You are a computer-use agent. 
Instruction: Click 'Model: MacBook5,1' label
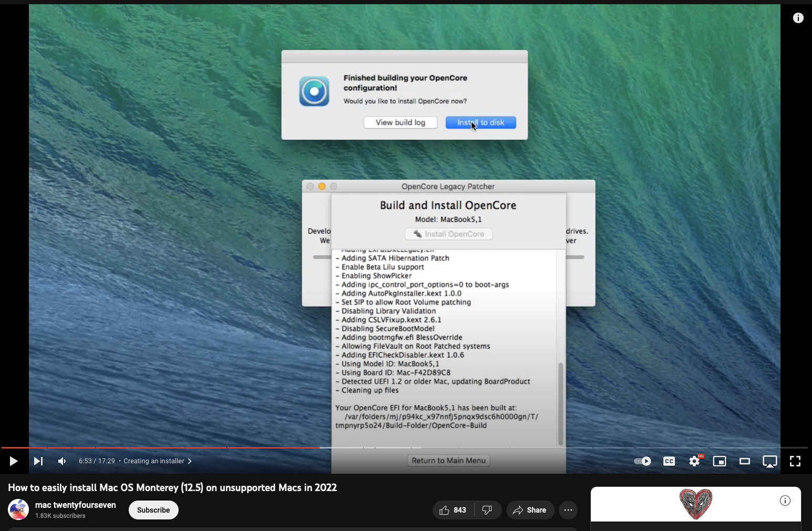tap(448, 220)
